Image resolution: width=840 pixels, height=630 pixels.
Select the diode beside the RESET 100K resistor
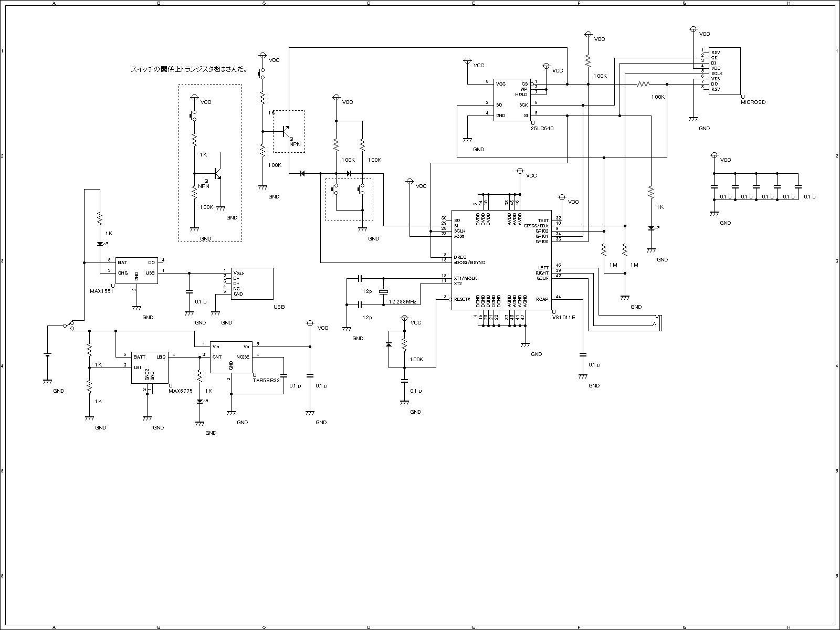pos(388,344)
